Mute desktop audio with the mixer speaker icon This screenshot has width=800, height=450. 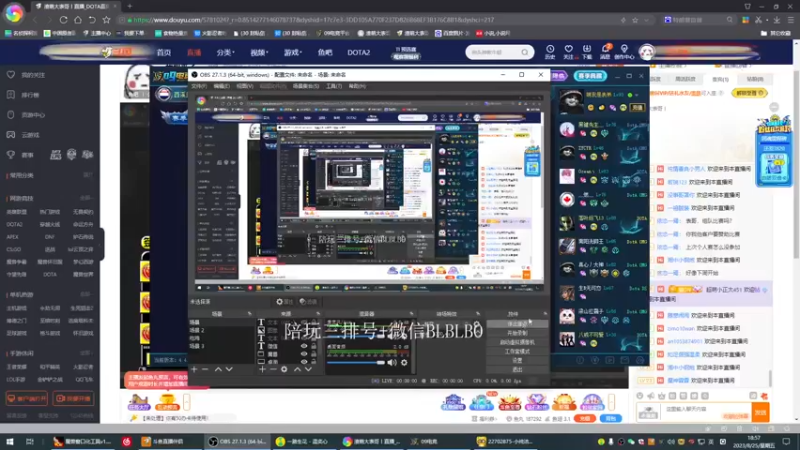(x=391, y=362)
